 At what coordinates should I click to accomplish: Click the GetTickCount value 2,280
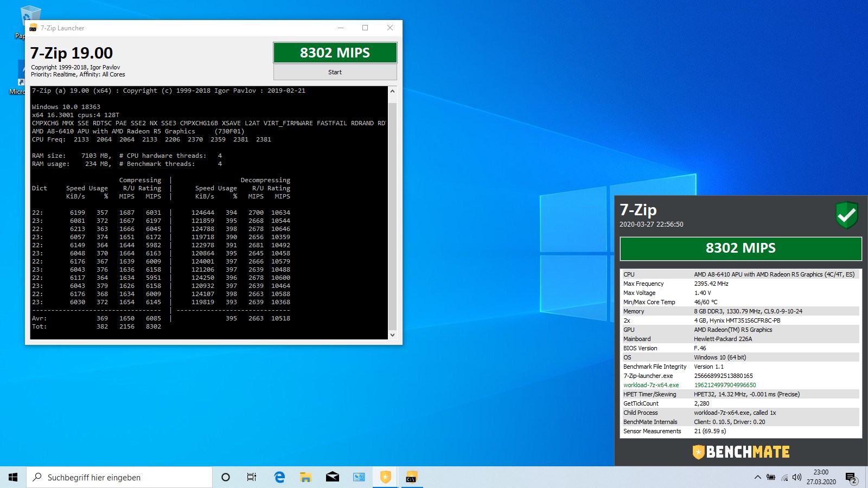(x=701, y=403)
